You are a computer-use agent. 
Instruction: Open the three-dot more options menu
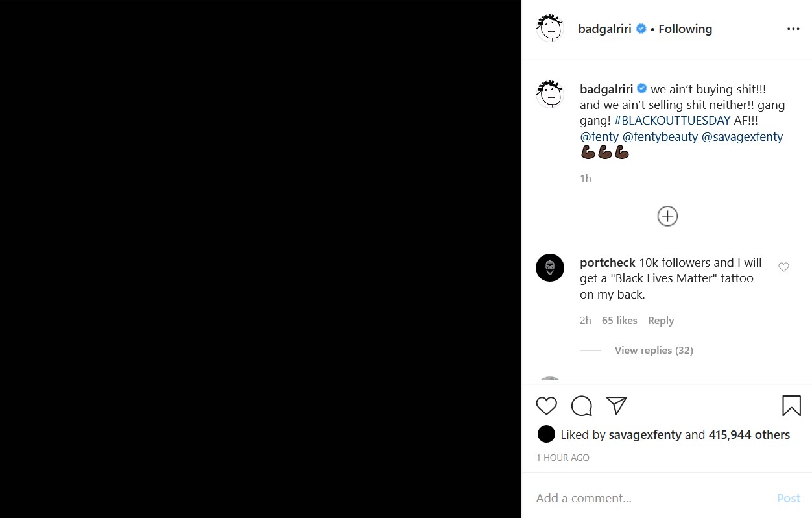[x=793, y=29]
